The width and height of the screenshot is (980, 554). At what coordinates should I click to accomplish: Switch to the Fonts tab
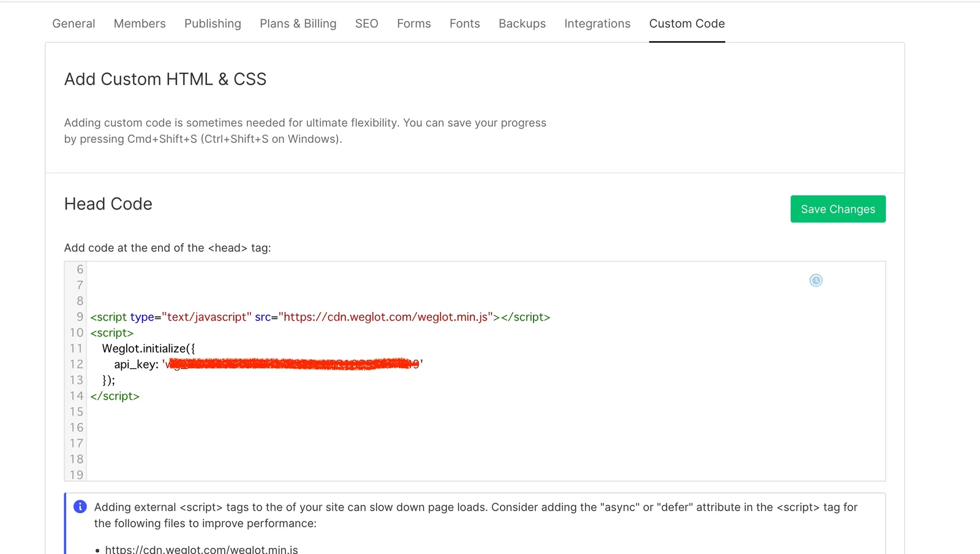465,23
